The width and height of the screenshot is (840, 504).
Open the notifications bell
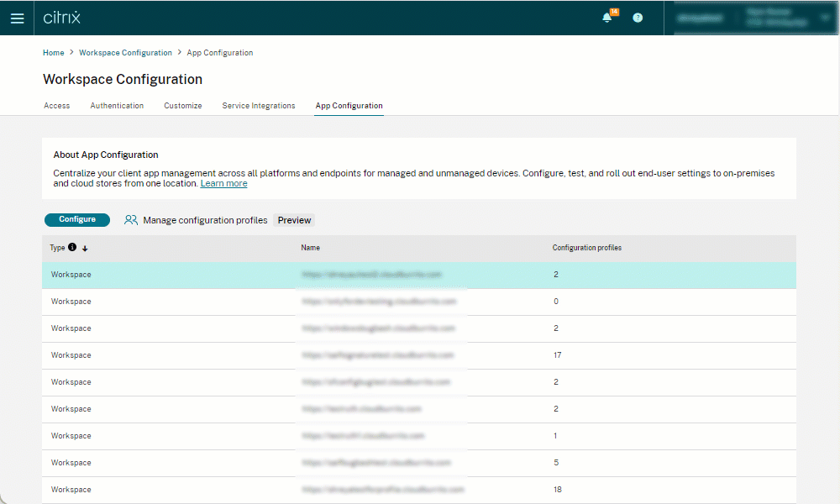[607, 18]
